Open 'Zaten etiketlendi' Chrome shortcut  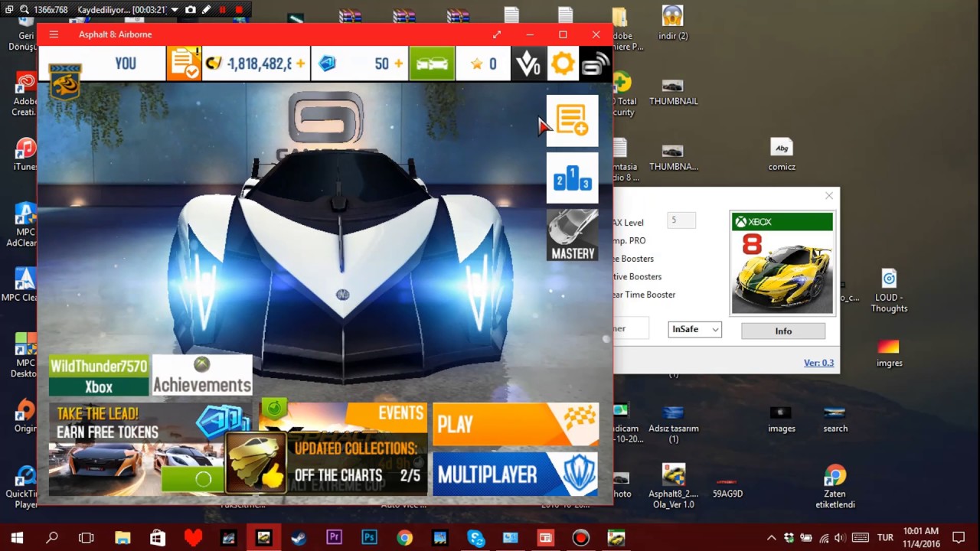click(x=835, y=486)
